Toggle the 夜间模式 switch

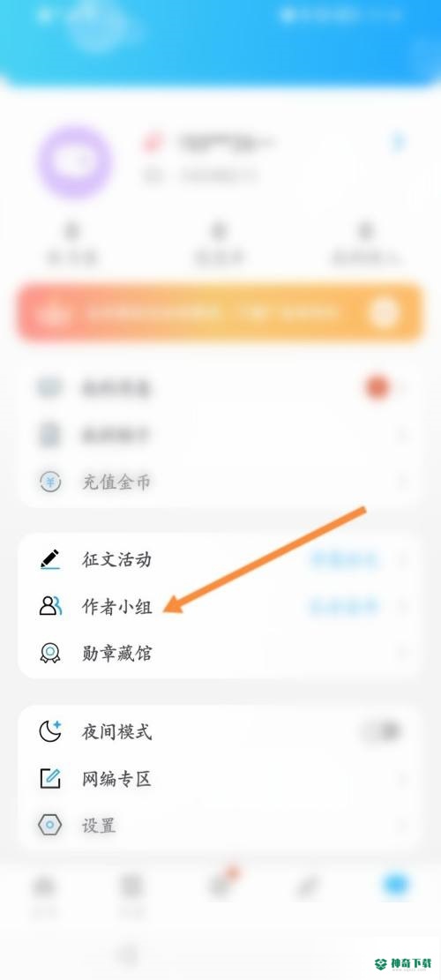pyautogui.click(x=380, y=731)
